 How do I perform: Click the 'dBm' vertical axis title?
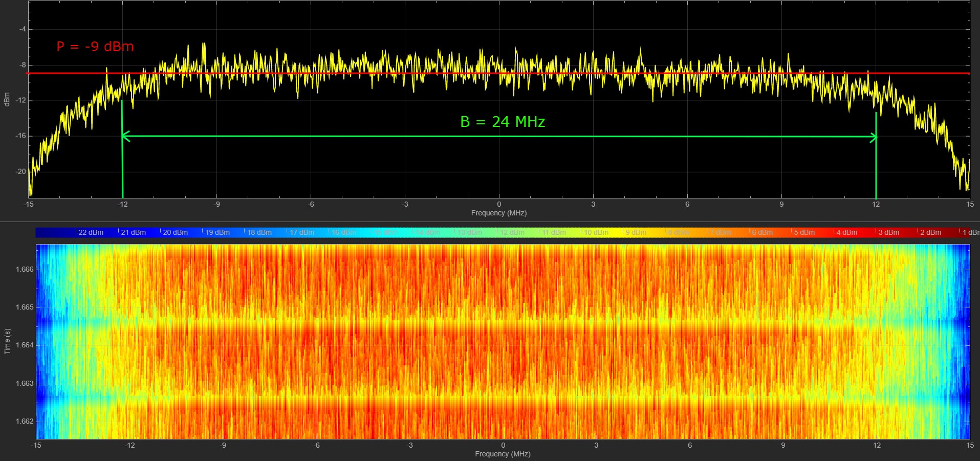(7, 99)
